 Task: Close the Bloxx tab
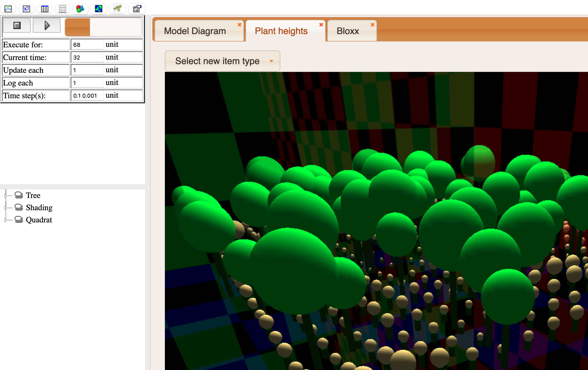click(x=373, y=25)
